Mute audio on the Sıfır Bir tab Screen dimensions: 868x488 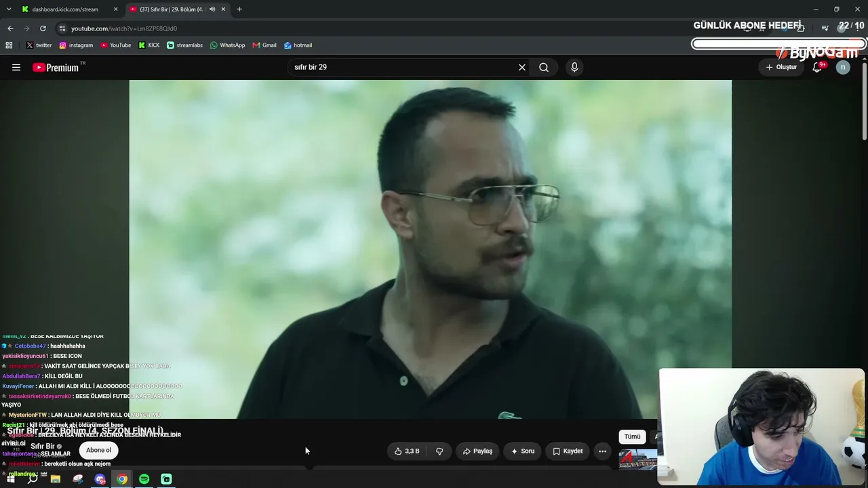pyautogui.click(x=212, y=9)
